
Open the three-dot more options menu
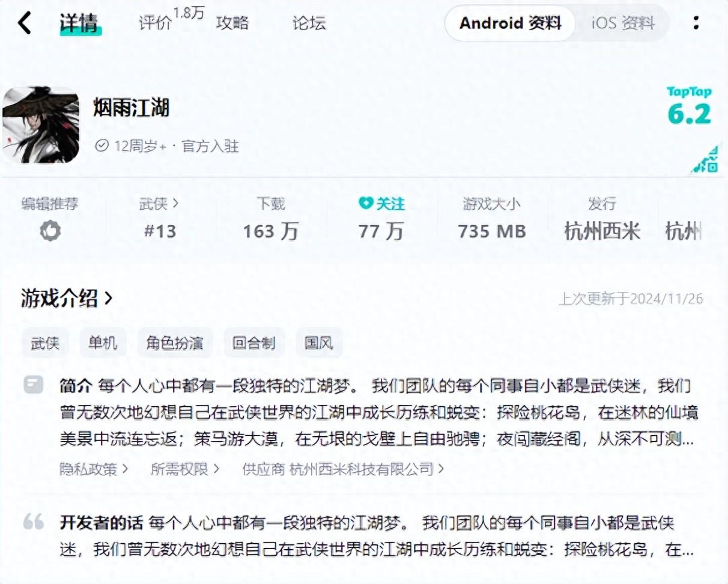696,23
